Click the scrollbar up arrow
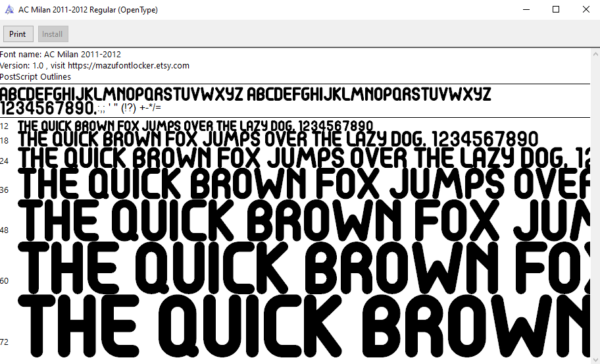This screenshot has width=600, height=364. (x=596, y=53)
